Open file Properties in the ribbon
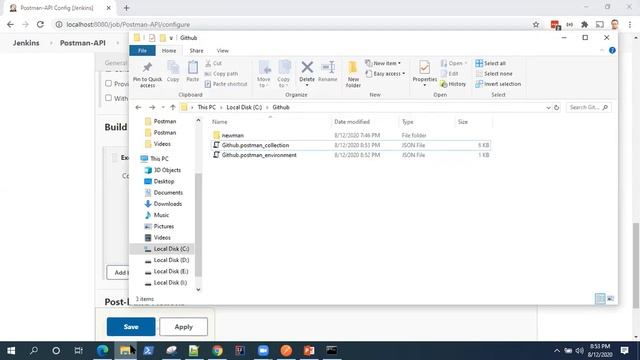This screenshot has width=640, height=360. pyautogui.click(x=424, y=73)
